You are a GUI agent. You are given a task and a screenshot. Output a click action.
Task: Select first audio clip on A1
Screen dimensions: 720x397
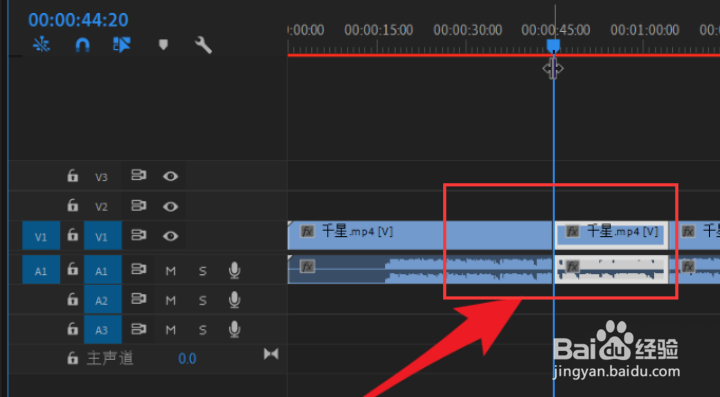click(420, 269)
